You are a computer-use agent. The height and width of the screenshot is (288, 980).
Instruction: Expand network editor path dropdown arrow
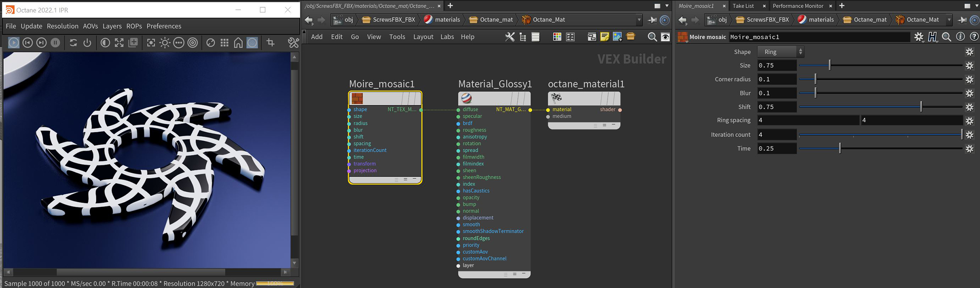[639, 20]
